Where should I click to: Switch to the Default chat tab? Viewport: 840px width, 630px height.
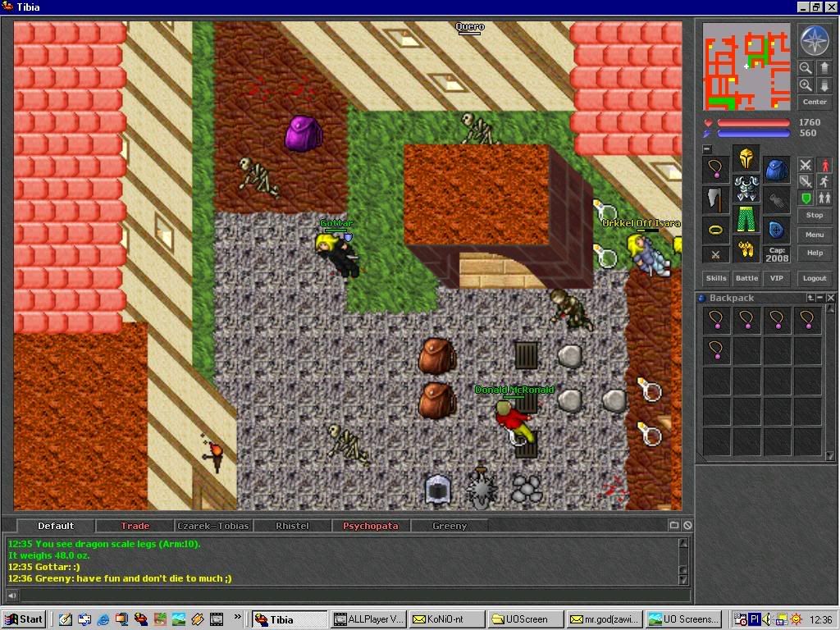click(56, 526)
